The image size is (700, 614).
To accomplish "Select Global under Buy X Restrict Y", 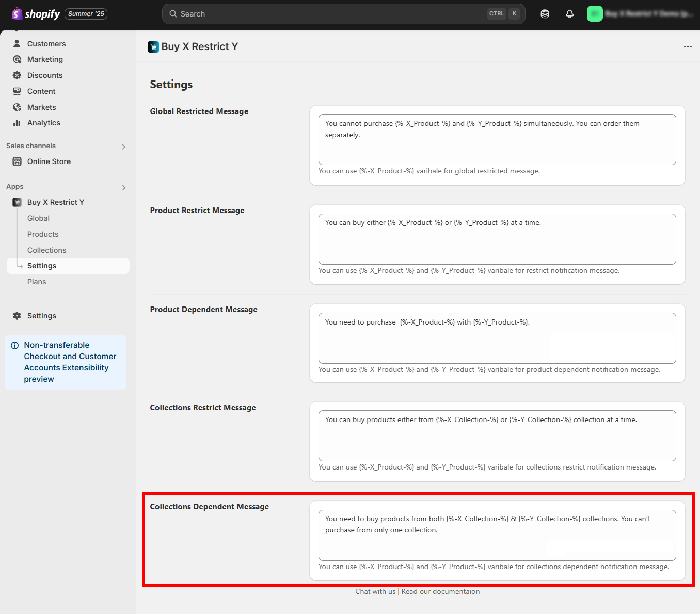I will click(x=38, y=218).
